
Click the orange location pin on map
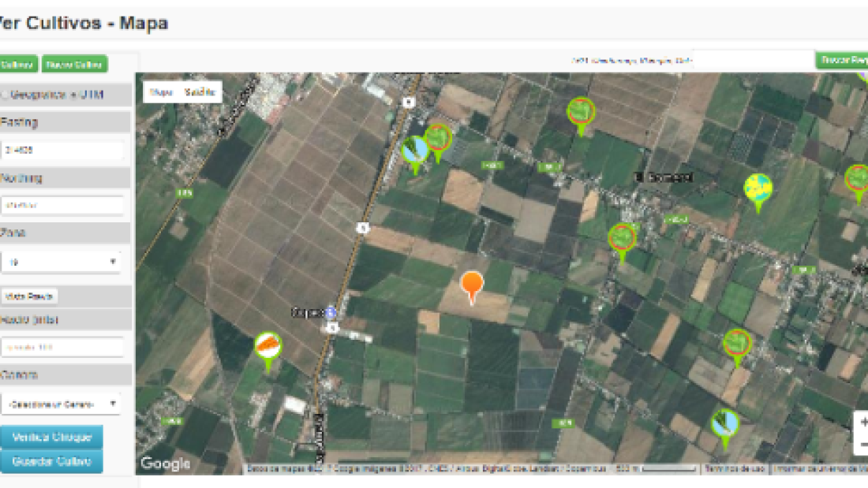(x=472, y=287)
